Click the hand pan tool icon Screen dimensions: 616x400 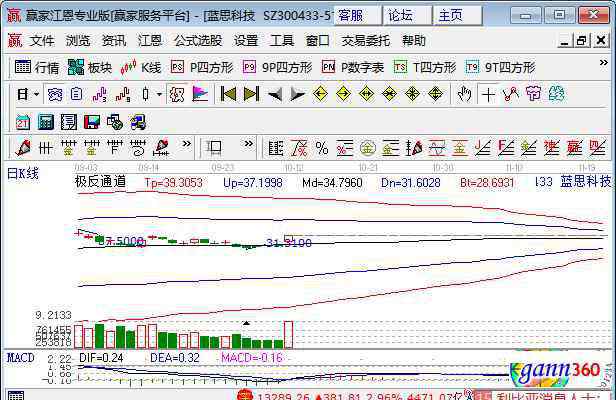tap(464, 94)
